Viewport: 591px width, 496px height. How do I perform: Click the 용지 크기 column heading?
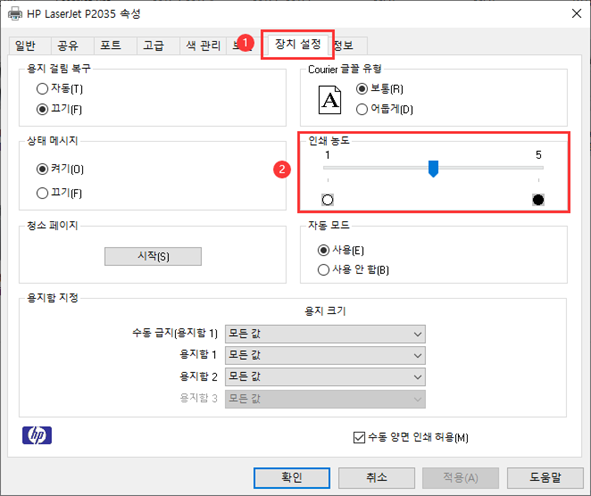click(325, 311)
